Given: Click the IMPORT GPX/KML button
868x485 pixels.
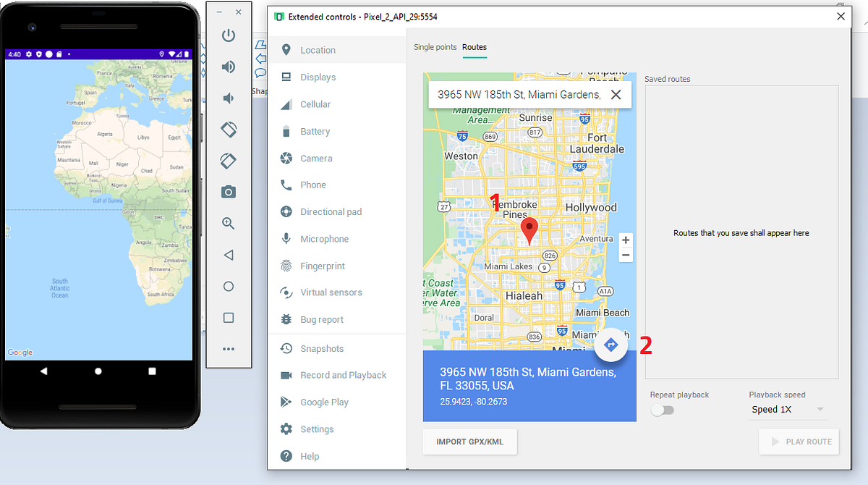Looking at the screenshot, I should point(469,442).
